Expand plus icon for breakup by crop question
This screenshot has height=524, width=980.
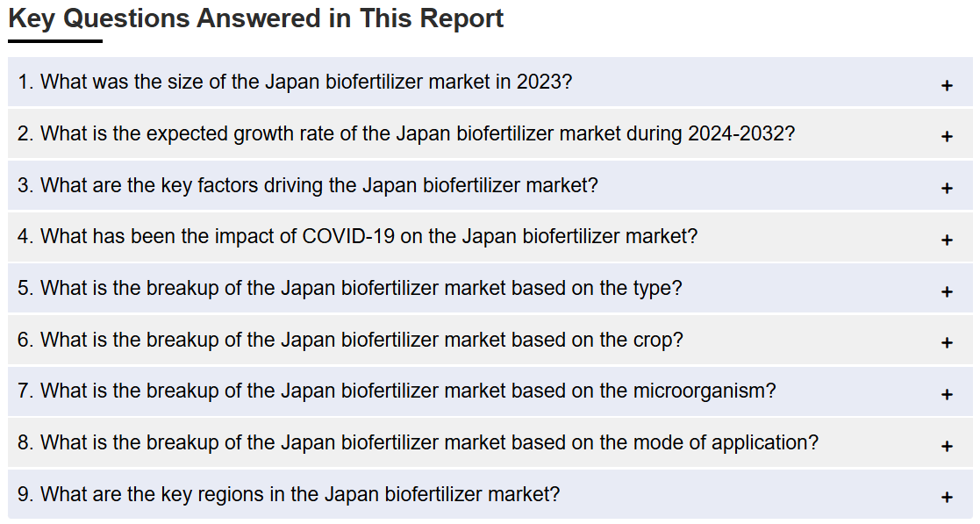point(947,342)
